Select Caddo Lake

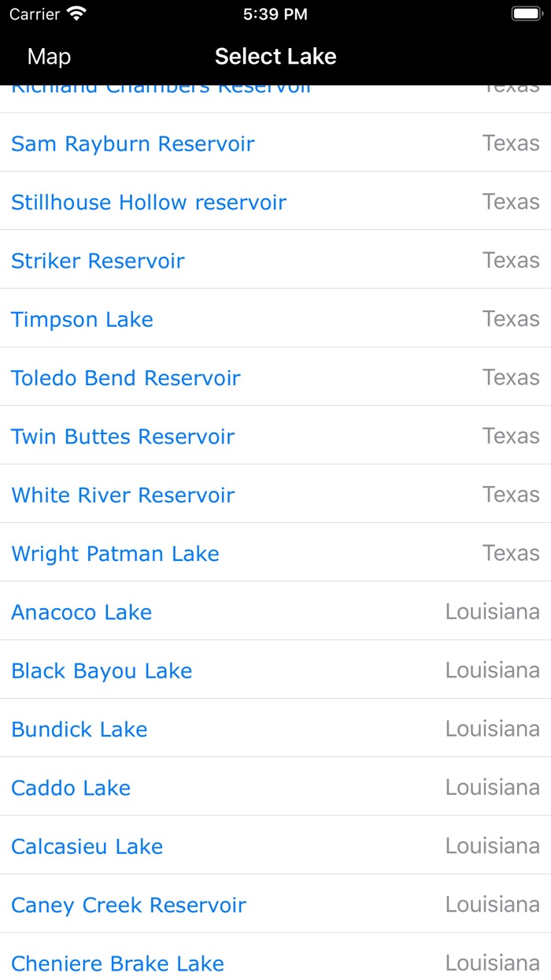(x=71, y=787)
